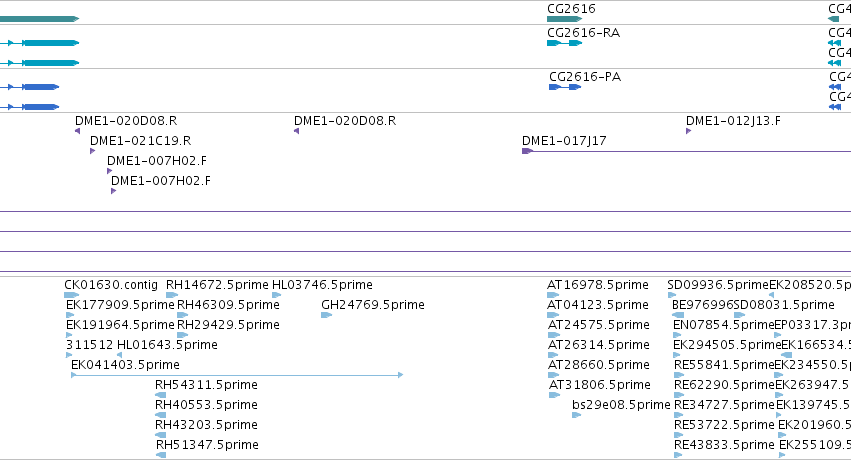851x460 pixels.
Task: Select the RH14672.5prime EST arrow
Action: click(x=172, y=295)
